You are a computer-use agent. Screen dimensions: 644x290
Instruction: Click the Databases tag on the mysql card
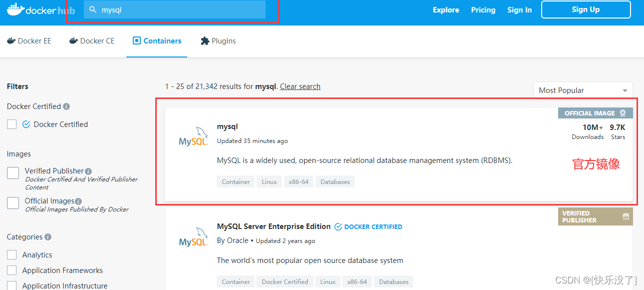click(x=335, y=182)
